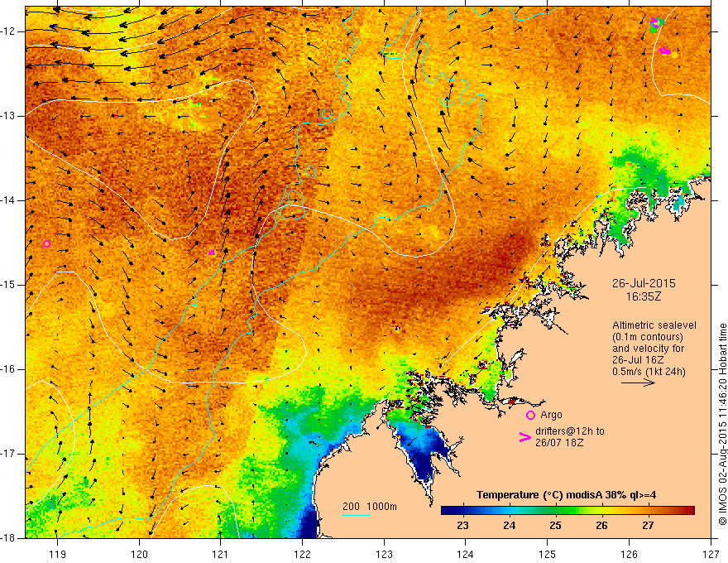Viewport: 728px width, 563px height.
Task: Click the latitude axis label -16
Action: [x=9, y=370]
